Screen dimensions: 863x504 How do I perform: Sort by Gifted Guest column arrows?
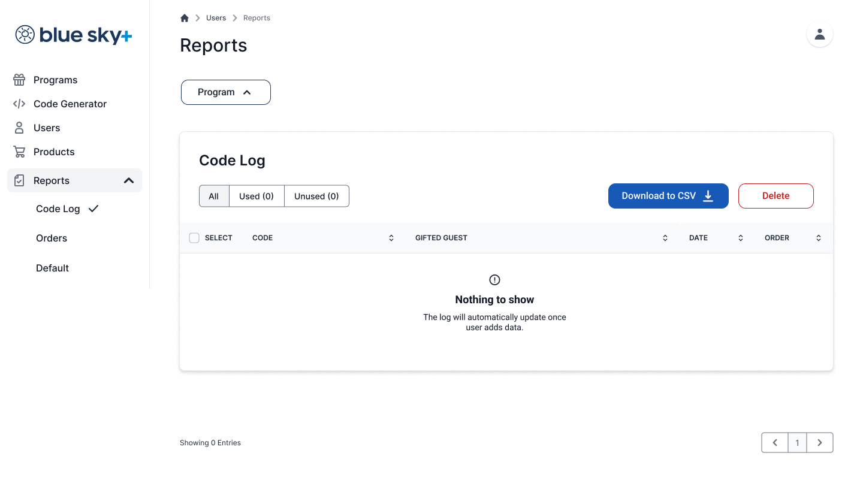pyautogui.click(x=665, y=238)
